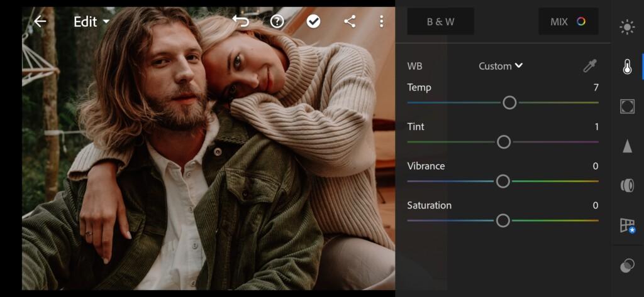Open the Optics lens panel icon
Image resolution: width=644 pixels, height=297 pixels.
627,185
